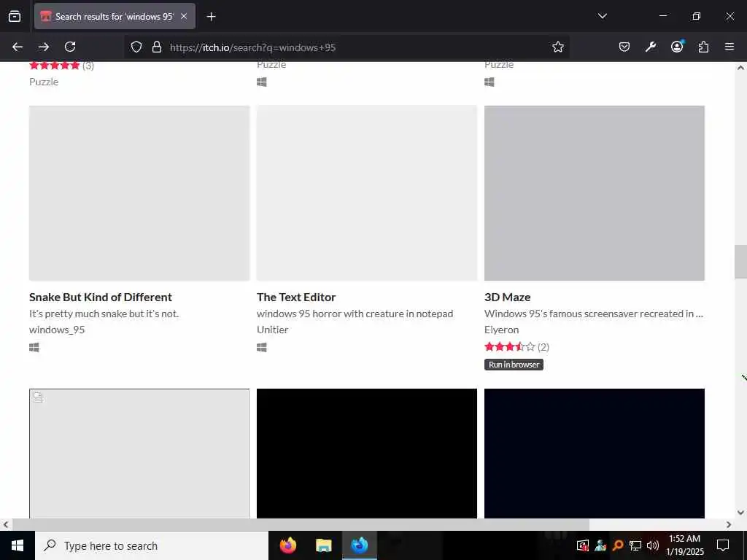This screenshot has width=747, height=560.
Task: Click the horizontal scrollbar left arrow
Action: point(6,524)
